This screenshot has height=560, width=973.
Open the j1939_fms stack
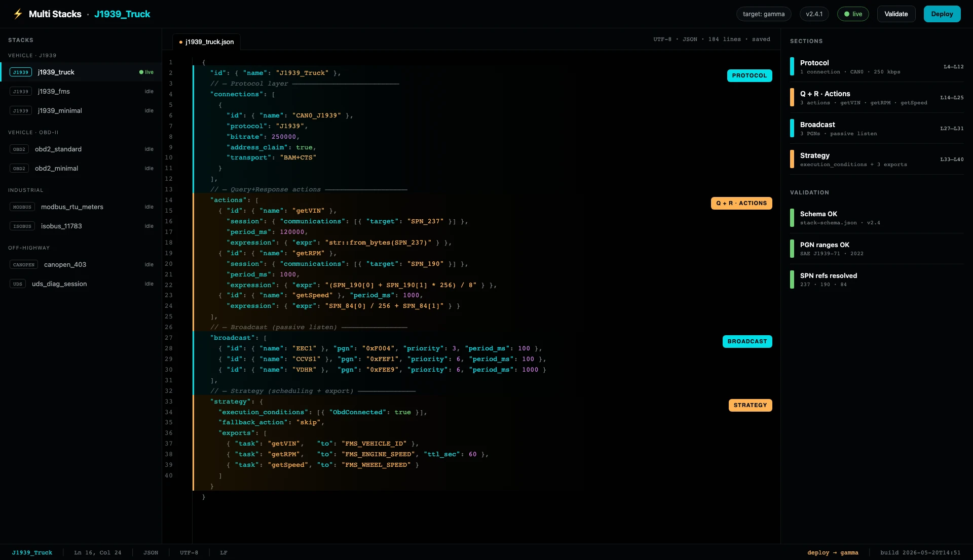coord(81,91)
